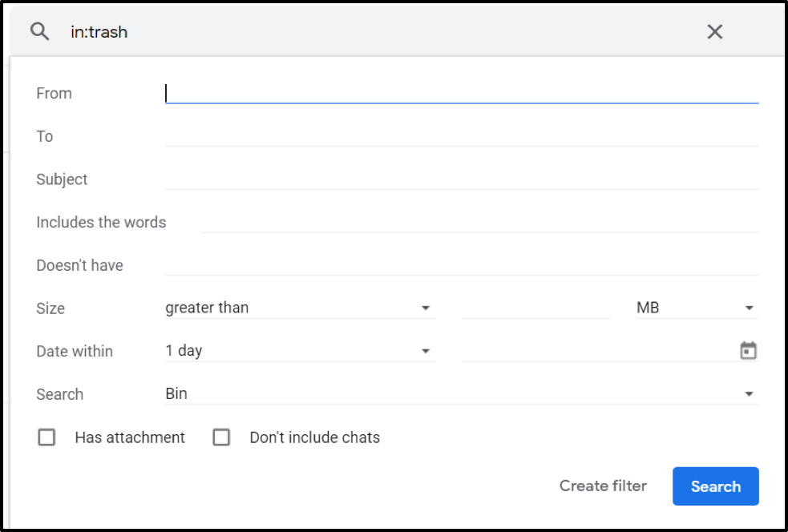Click the size value number field
This screenshot has width=788, height=532.
point(535,308)
